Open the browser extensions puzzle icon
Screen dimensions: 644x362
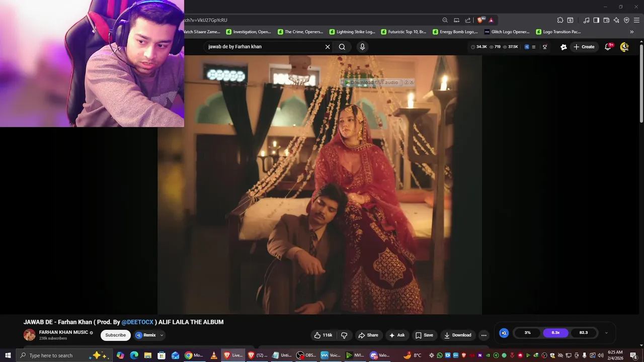560,20
